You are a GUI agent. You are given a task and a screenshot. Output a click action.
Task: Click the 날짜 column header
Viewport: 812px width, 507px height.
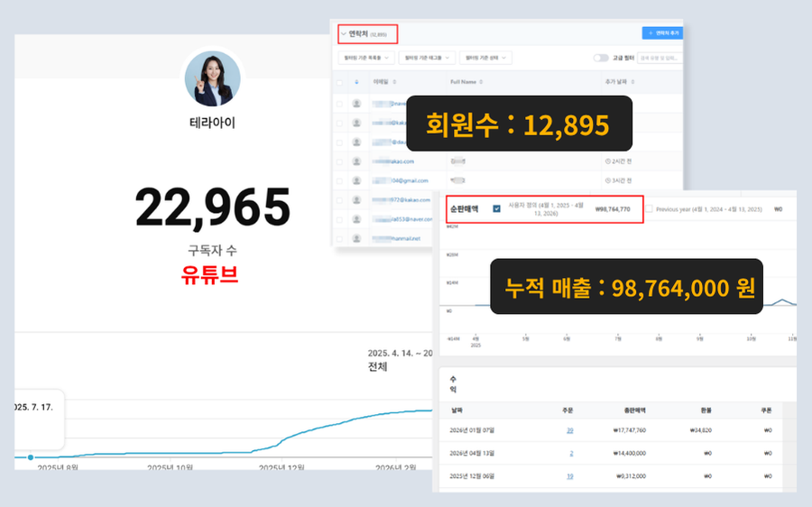457,410
